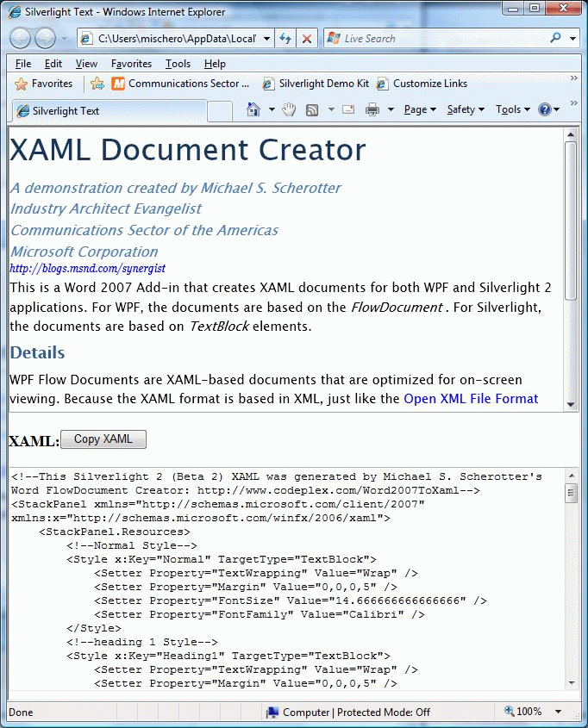Refresh the page with the Refresh icon
This screenshot has width=588, height=728.
285,39
